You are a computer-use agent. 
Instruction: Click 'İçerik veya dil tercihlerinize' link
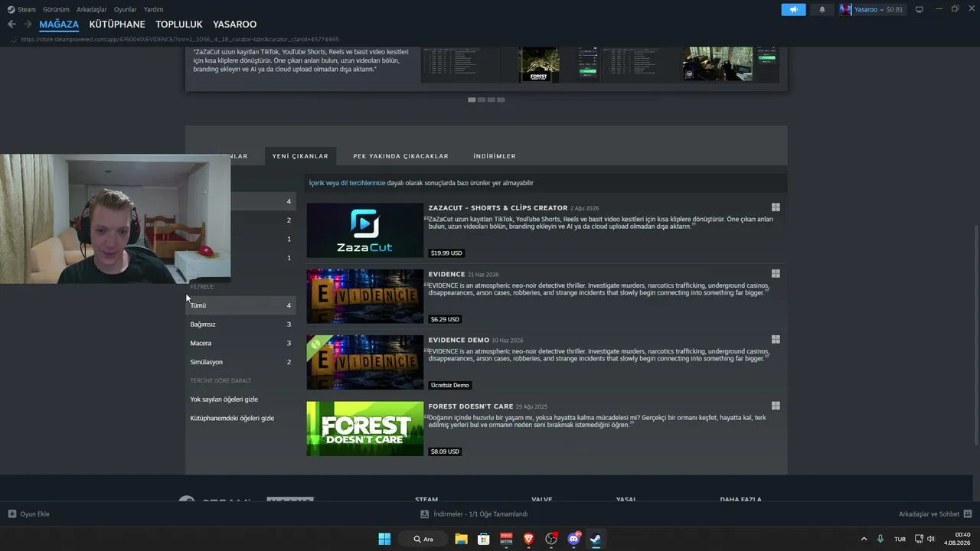tap(347, 183)
